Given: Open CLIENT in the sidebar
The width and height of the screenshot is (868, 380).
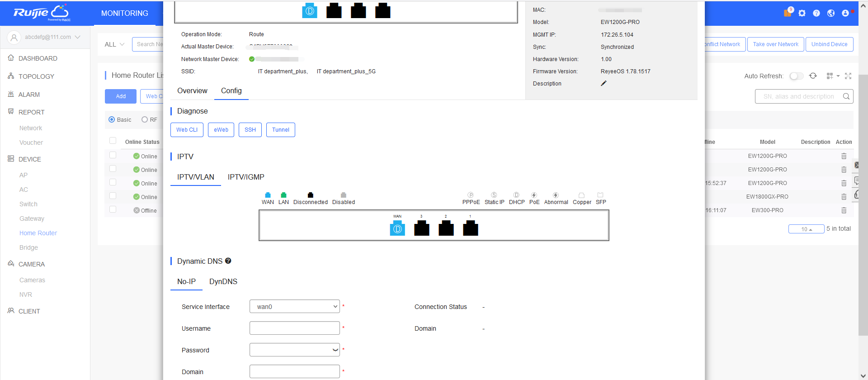Looking at the screenshot, I should (x=29, y=311).
